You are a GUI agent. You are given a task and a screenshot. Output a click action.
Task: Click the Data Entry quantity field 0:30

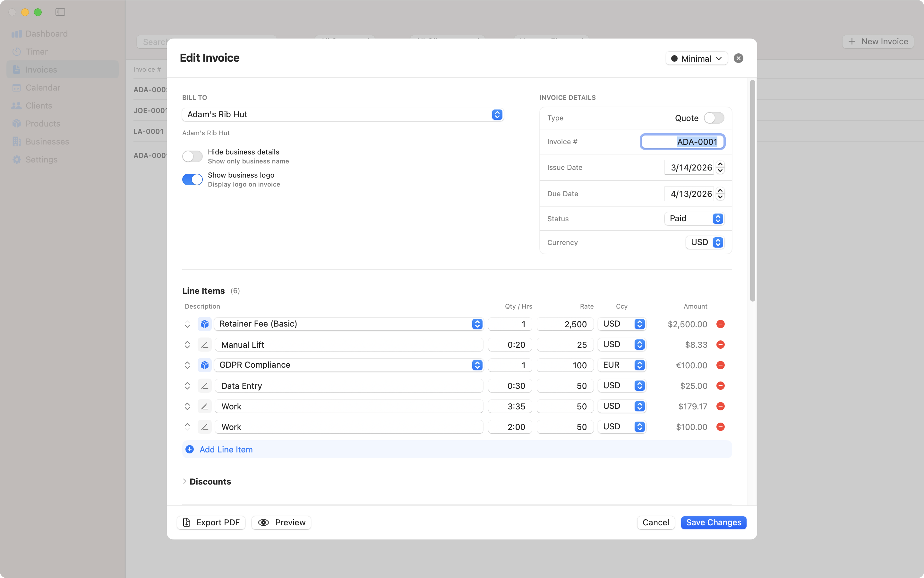coord(510,386)
